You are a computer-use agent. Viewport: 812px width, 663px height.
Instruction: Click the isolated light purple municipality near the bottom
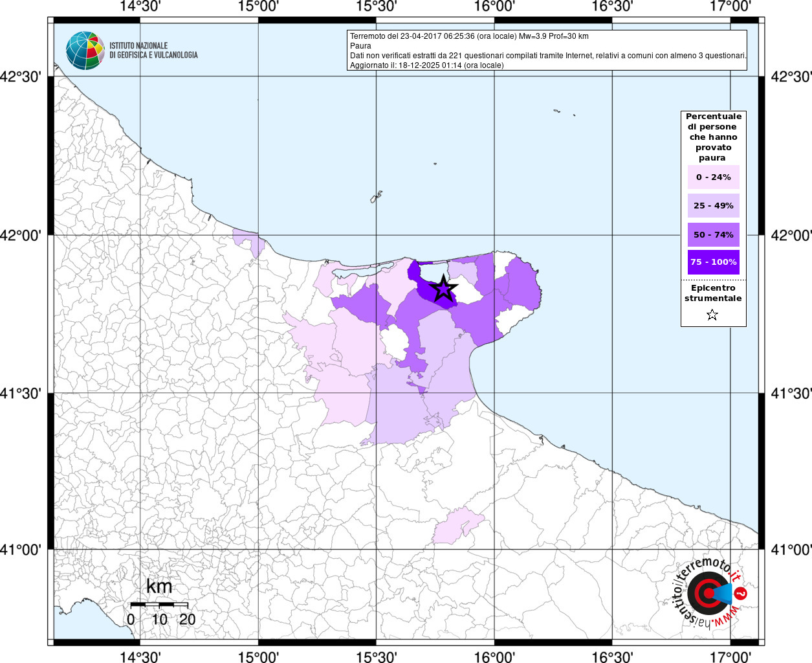coord(458,527)
